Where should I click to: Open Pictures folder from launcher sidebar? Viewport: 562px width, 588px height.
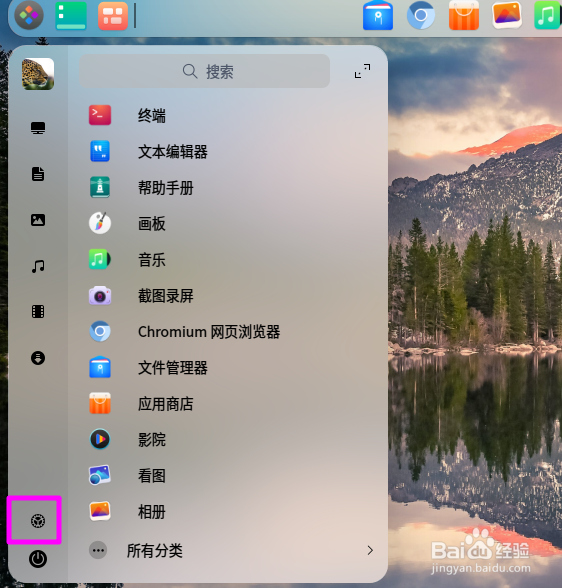click(x=38, y=220)
